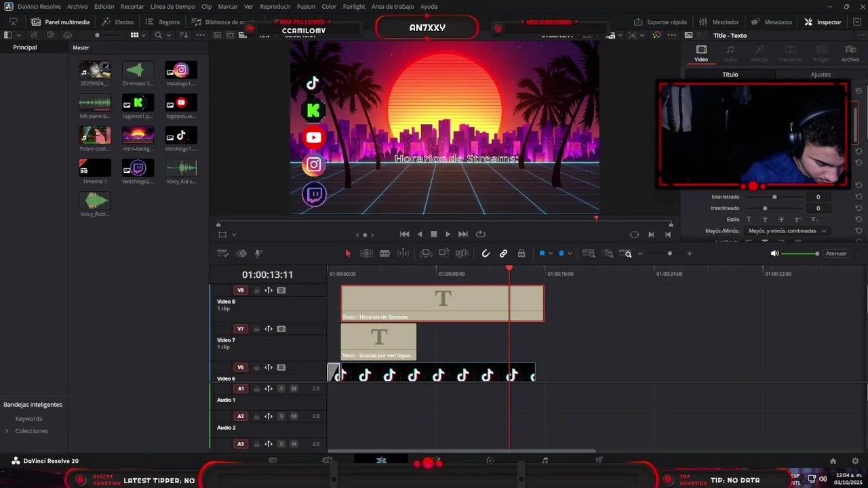
Task: Toggle loop playback in viewer
Action: tap(481, 235)
